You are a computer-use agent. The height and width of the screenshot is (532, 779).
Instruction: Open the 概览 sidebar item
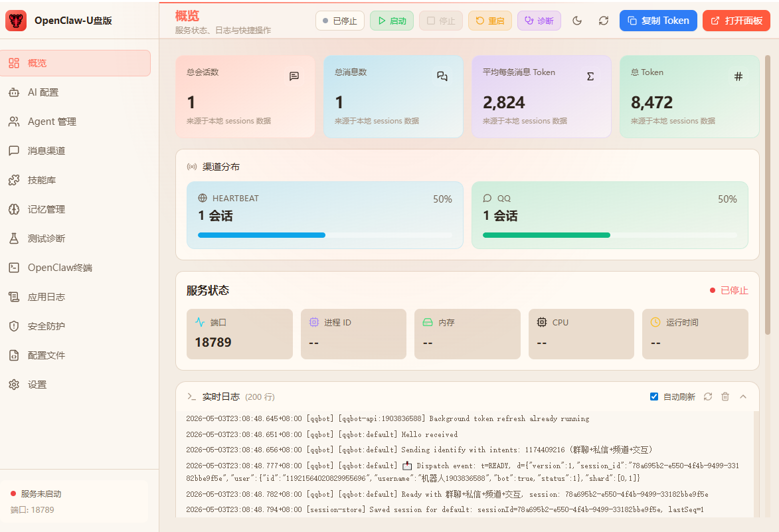pos(76,63)
